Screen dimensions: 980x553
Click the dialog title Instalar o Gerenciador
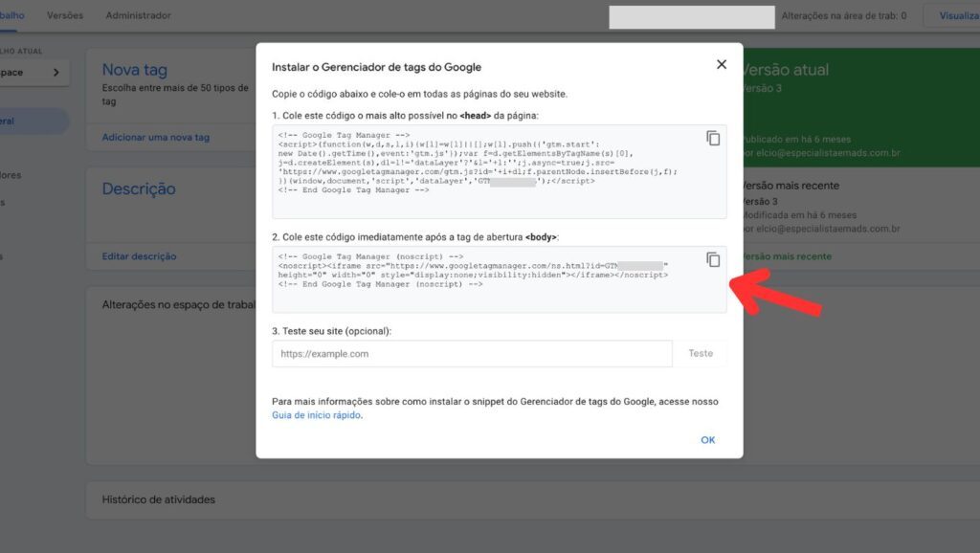click(x=376, y=67)
